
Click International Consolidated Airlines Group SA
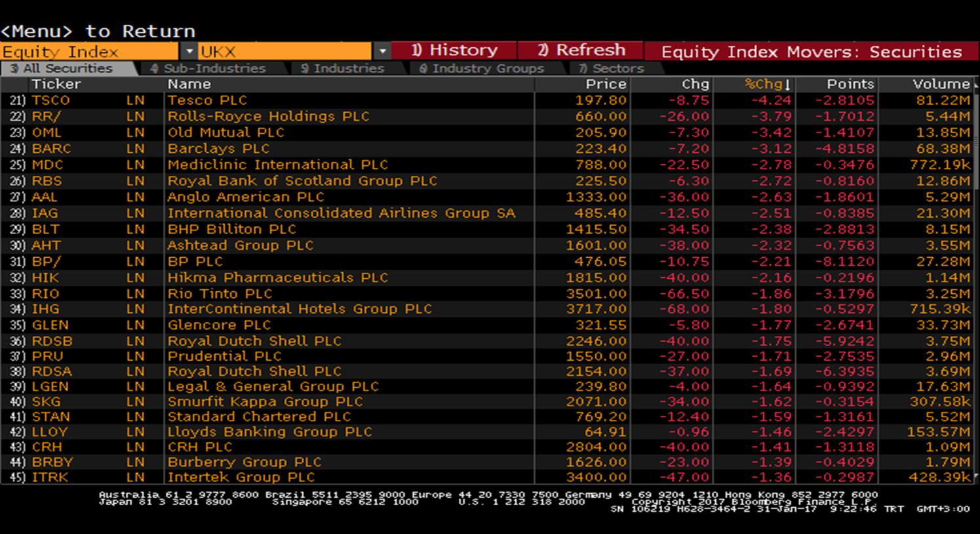click(341, 213)
